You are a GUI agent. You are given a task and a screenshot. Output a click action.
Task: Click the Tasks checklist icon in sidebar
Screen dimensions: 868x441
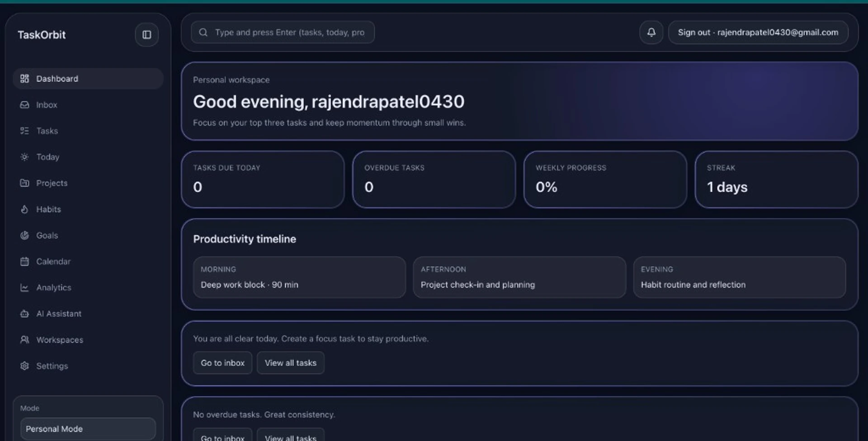25,131
